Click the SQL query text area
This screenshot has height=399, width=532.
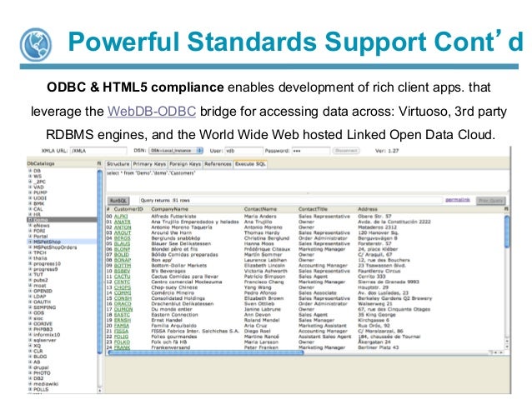tap(307, 181)
